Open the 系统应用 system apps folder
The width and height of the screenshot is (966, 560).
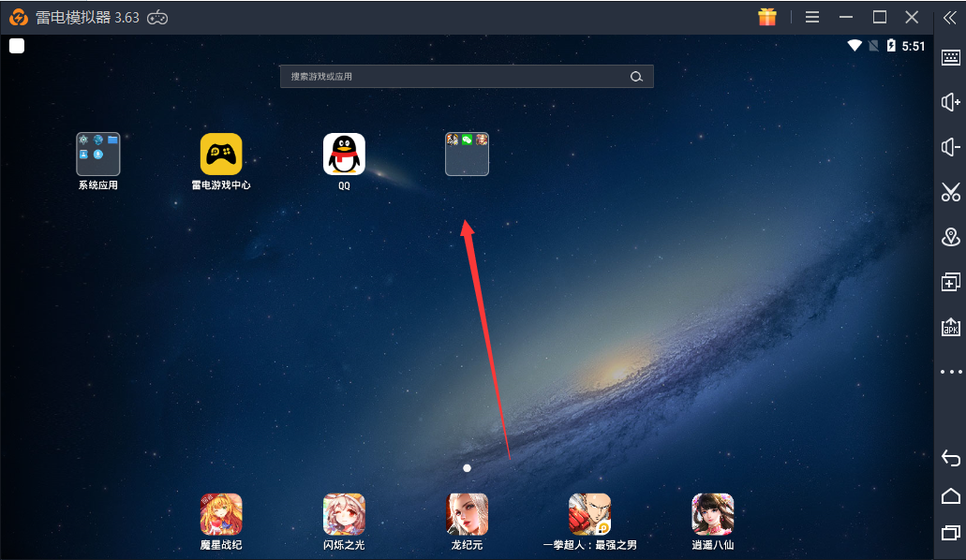[98, 155]
